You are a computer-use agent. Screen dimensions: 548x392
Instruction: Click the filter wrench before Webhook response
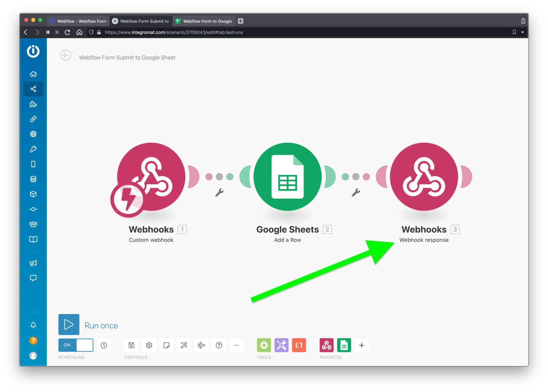[356, 192]
